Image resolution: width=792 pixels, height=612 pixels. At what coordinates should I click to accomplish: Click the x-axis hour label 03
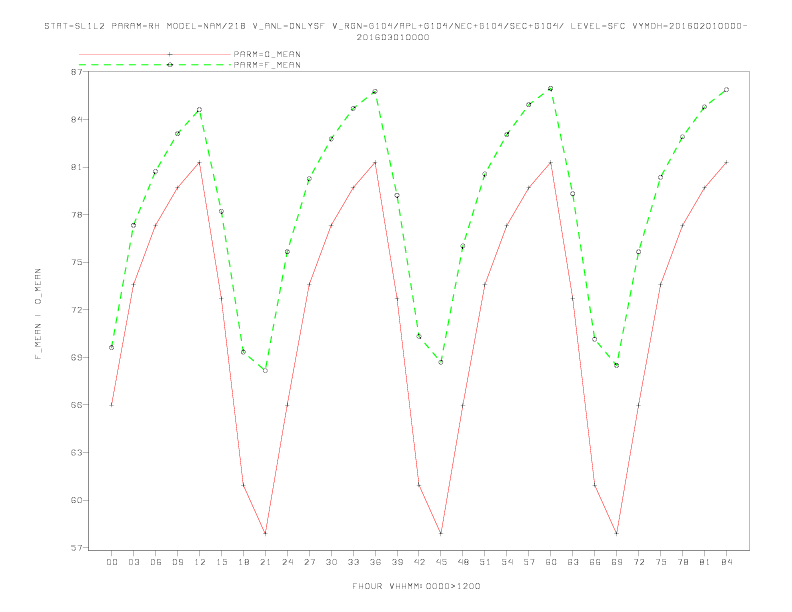133,562
